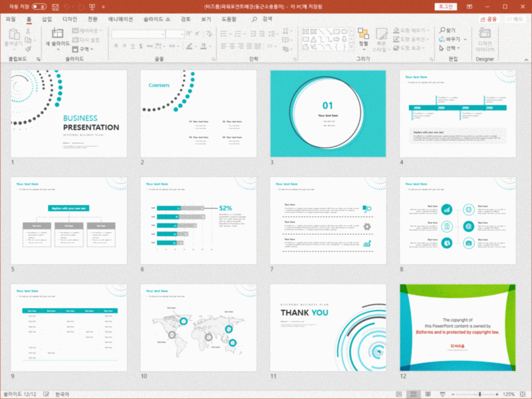Click Slide Sorter view status bar icon
This screenshot has width=532, height=399.
click(x=414, y=394)
